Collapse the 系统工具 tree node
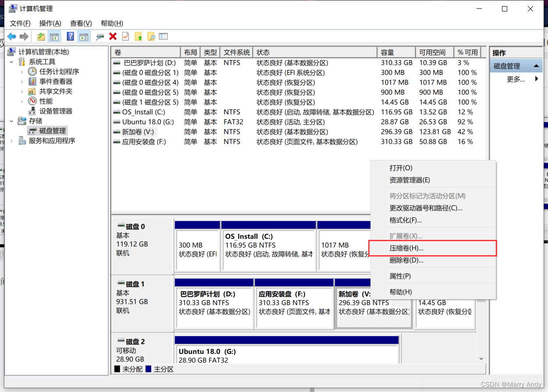548x392 pixels. [x=11, y=62]
